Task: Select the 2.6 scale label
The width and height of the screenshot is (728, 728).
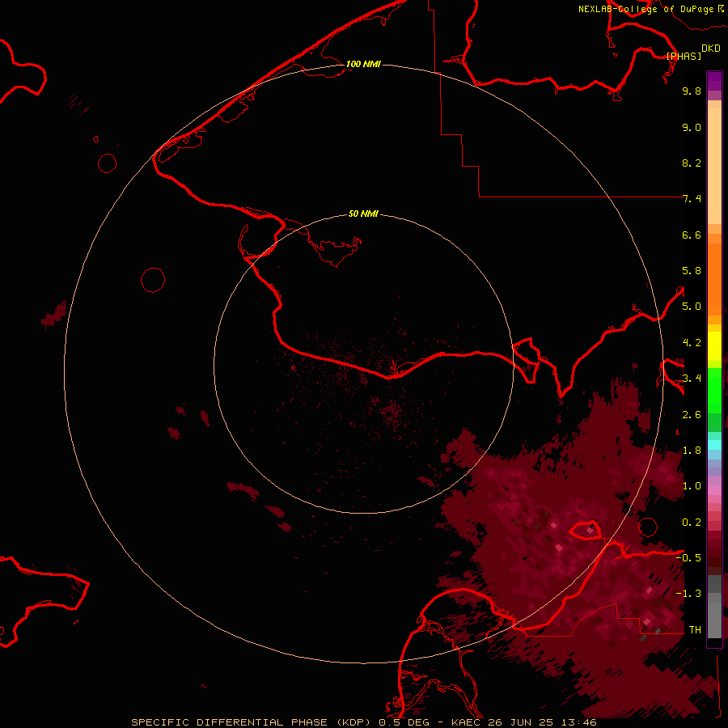Action: point(692,415)
